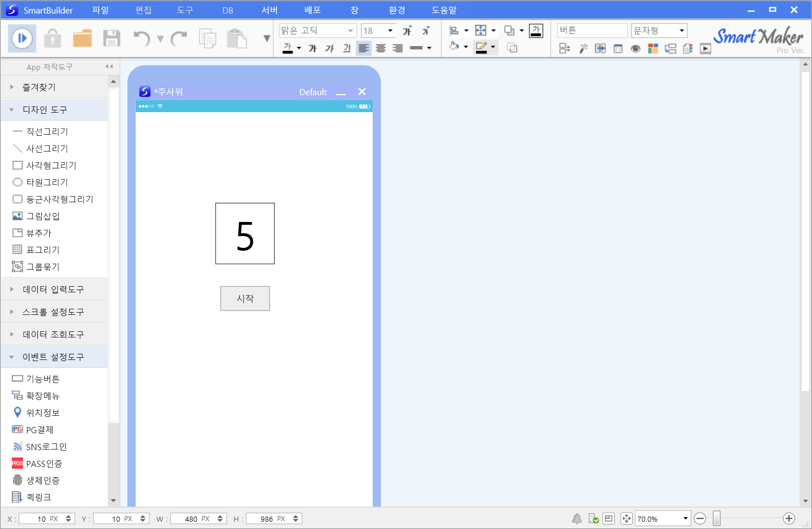The width and height of the screenshot is (812, 529).
Task: Select the 생체인증 tool
Action: coord(36,481)
